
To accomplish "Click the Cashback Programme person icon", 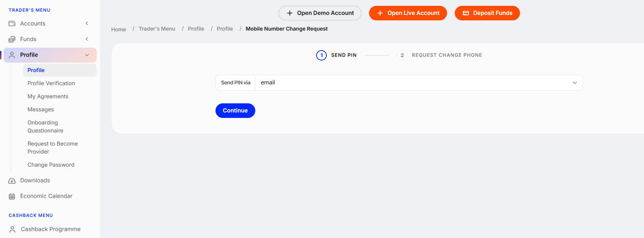I will pos(12,229).
